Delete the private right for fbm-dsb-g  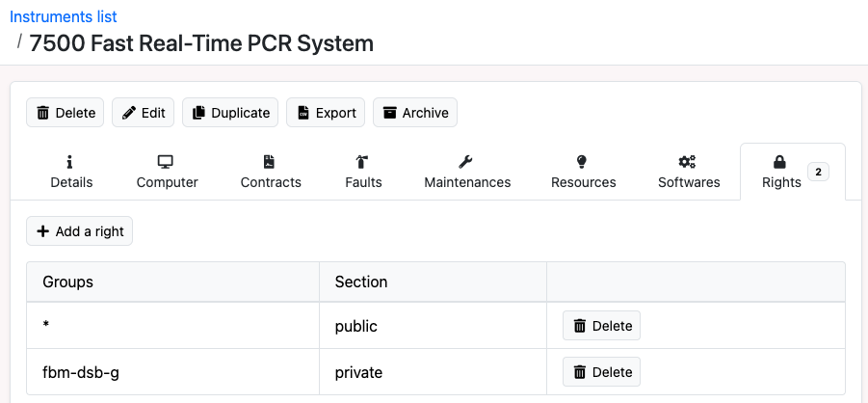[602, 372]
